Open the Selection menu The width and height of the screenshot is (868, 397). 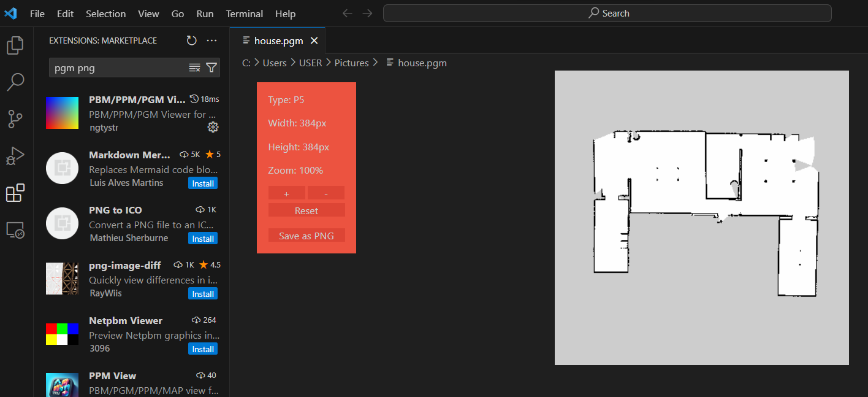[106, 13]
